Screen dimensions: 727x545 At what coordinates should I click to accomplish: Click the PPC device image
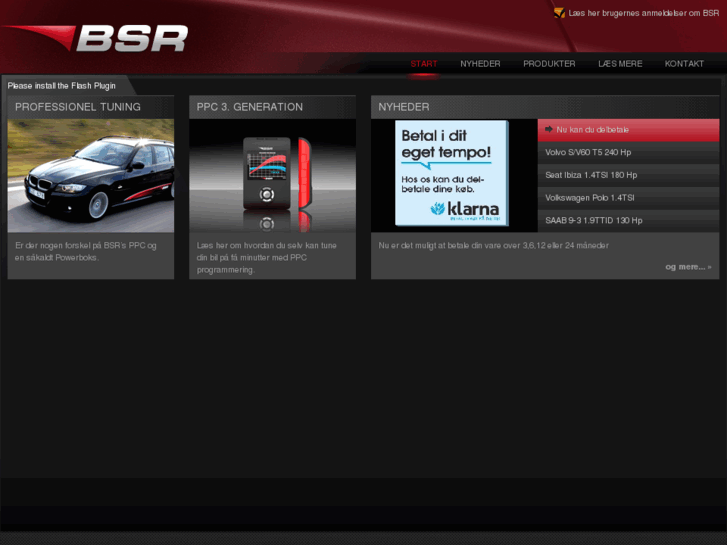click(273, 175)
